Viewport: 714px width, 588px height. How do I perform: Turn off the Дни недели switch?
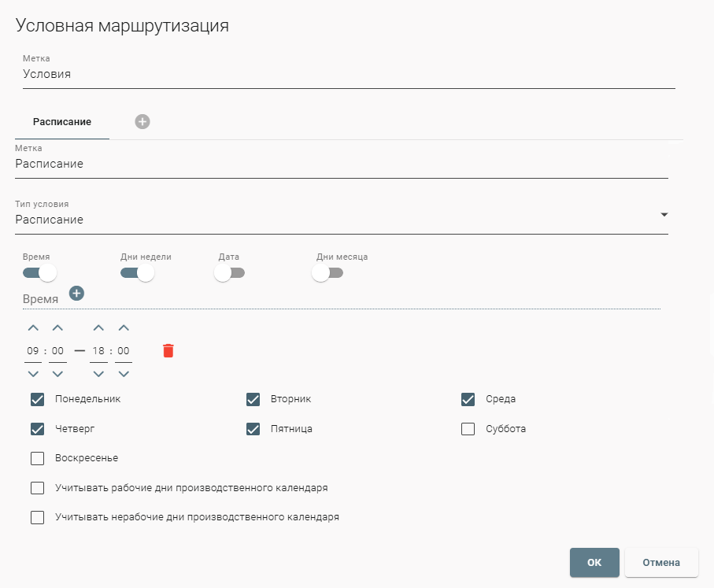pyautogui.click(x=137, y=273)
